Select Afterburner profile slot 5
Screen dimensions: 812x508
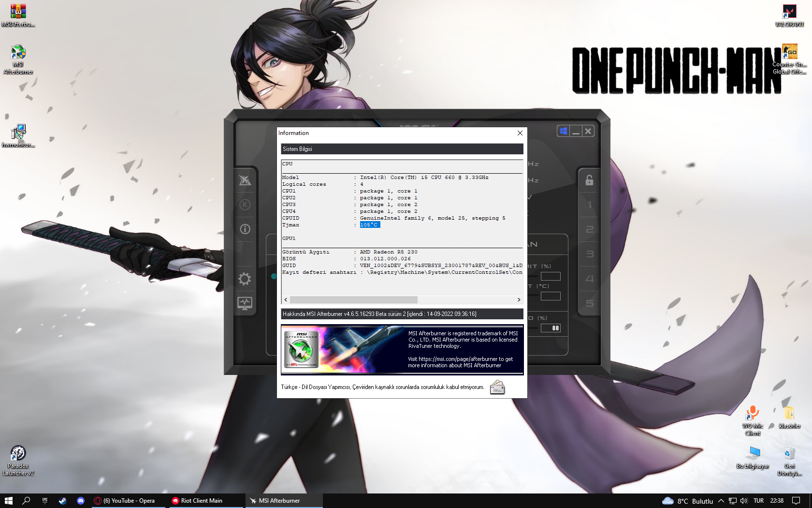point(590,303)
